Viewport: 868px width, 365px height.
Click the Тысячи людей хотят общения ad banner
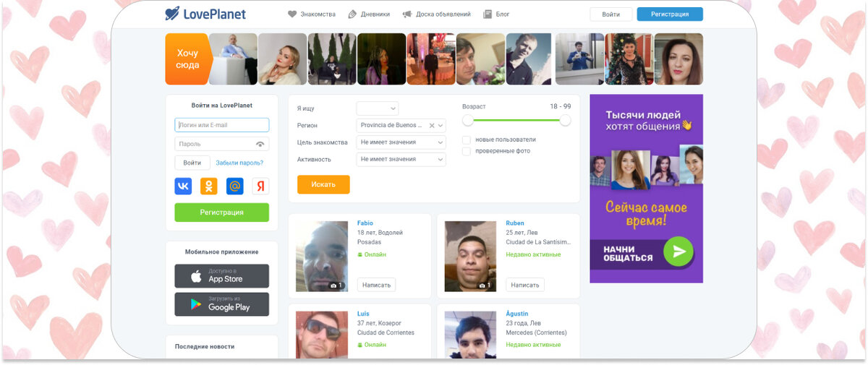click(x=646, y=188)
